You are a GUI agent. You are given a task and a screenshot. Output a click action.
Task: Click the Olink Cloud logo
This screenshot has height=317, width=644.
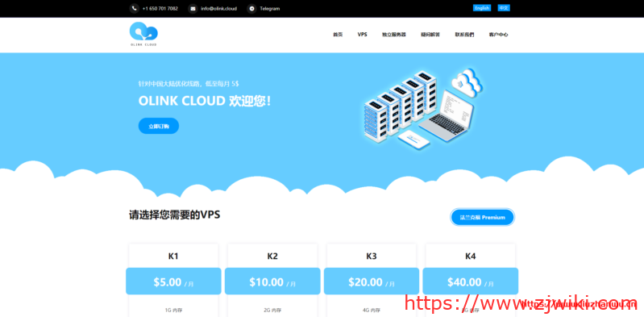pos(143,34)
